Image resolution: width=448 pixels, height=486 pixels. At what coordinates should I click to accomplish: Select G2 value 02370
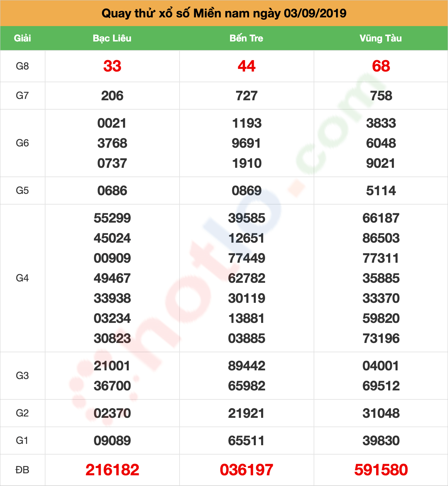point(112,413)
